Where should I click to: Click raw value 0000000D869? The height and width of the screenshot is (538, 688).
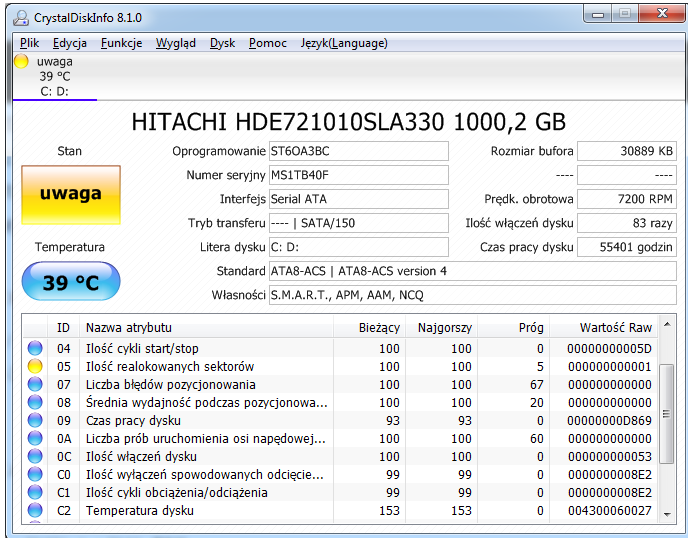(609, 420)
